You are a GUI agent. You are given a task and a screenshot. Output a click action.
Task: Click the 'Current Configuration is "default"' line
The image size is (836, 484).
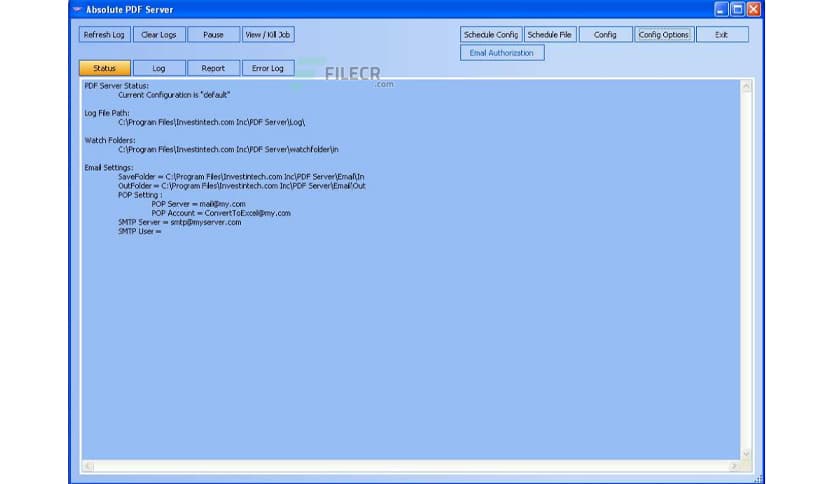(x=174, y=95)
